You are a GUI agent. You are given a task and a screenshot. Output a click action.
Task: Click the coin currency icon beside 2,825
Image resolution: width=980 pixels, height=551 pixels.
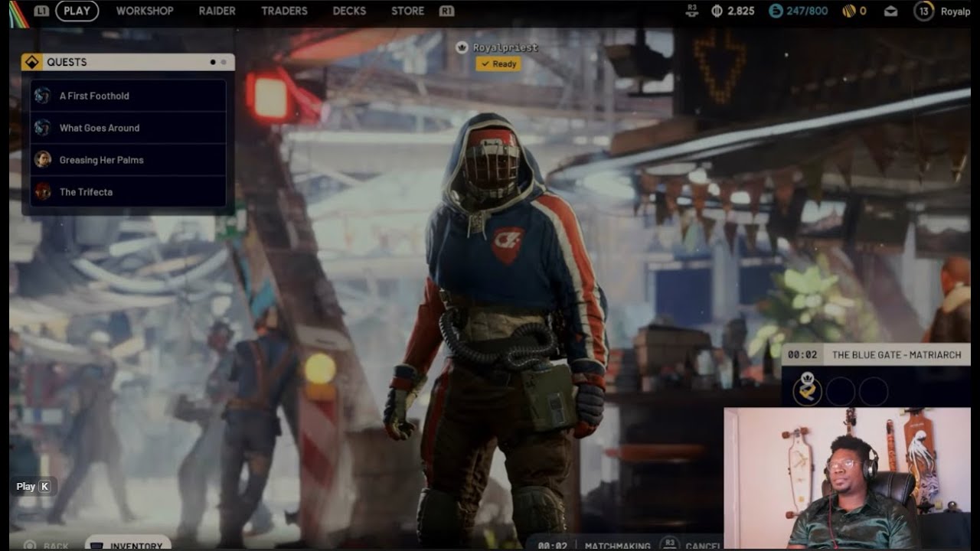[x=717, y=11]
